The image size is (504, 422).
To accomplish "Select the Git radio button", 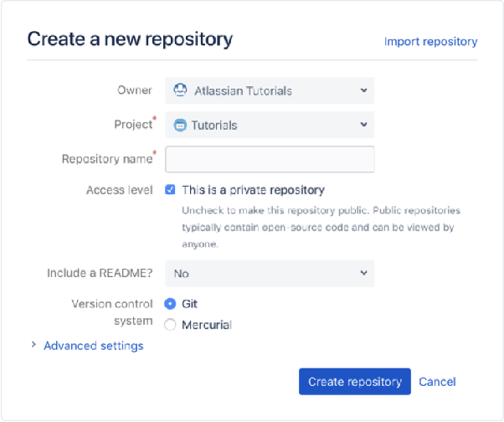I will tap(170, 304).
